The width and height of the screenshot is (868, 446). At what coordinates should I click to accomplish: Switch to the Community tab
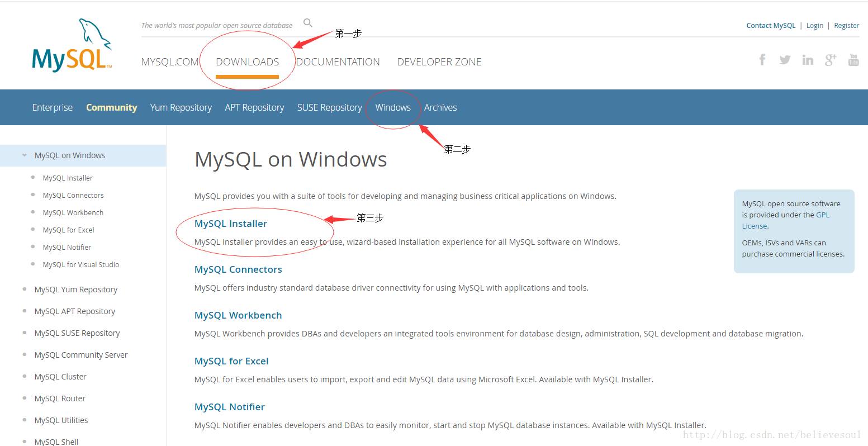click(111, 107)
